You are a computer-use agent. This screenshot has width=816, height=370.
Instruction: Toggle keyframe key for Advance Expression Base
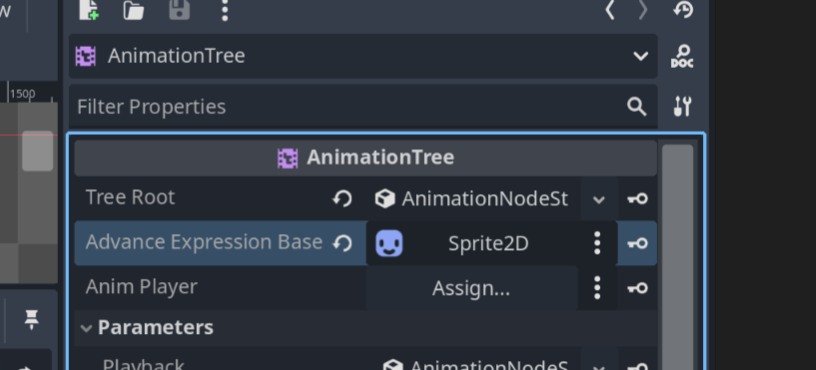tap(638, 243)
